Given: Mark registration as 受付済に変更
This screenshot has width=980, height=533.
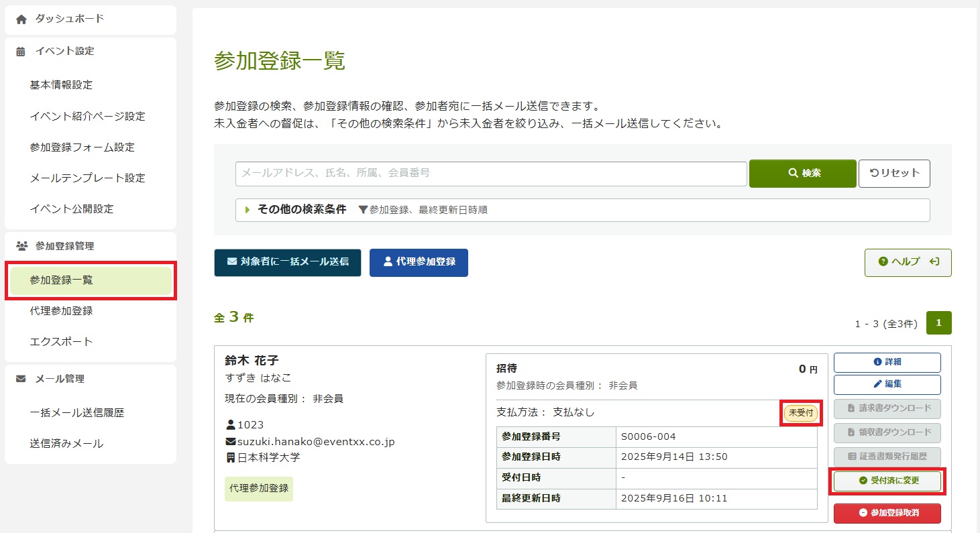Looking at the screenshot, I should (887, 481).
